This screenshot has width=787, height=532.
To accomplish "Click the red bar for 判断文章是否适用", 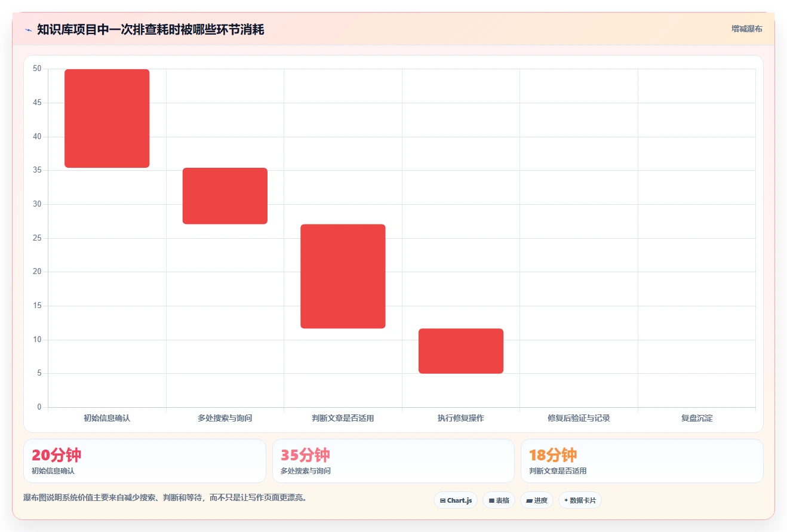I will pyautogui.click(x=343, y=276).
